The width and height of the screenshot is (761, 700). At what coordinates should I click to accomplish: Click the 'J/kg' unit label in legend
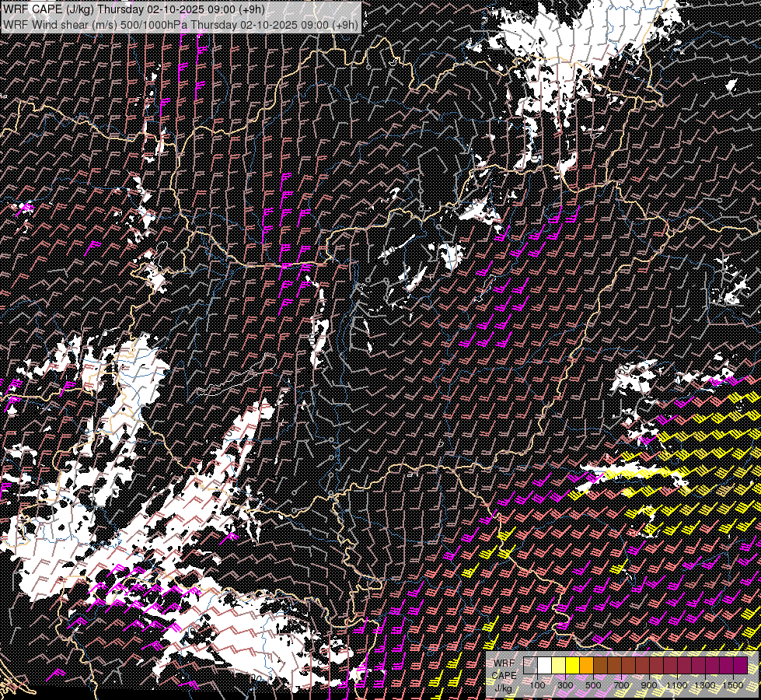[504, 688]
